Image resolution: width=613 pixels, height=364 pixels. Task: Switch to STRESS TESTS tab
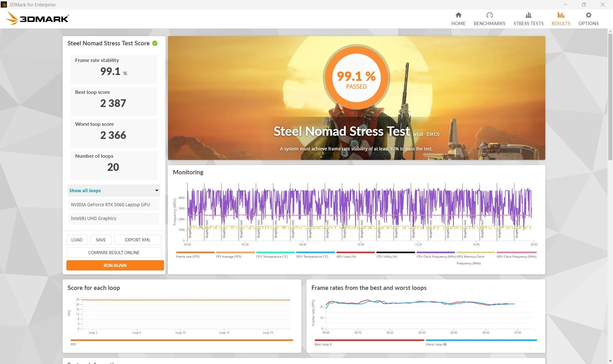tap(528, 23)
